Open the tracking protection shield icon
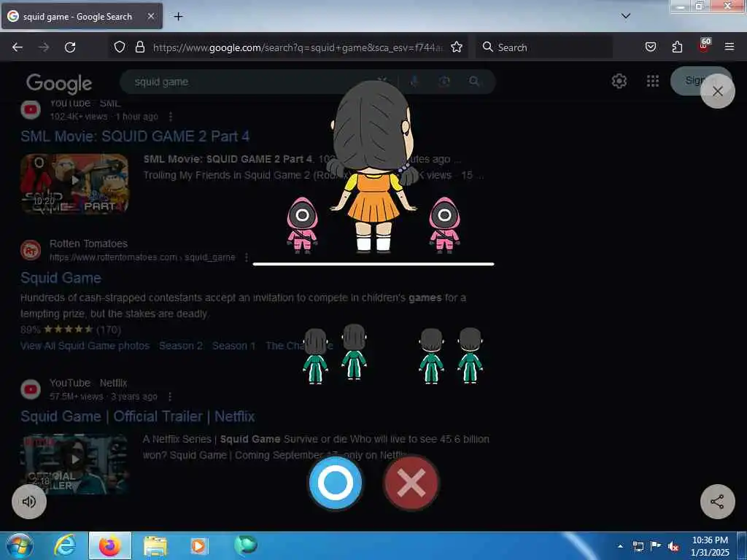 120,47
